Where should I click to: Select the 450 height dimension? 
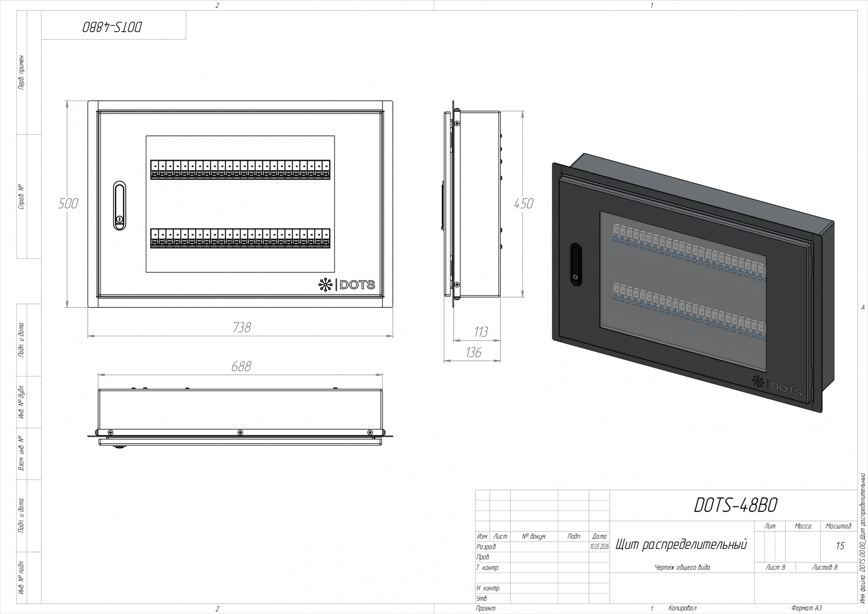523,204
